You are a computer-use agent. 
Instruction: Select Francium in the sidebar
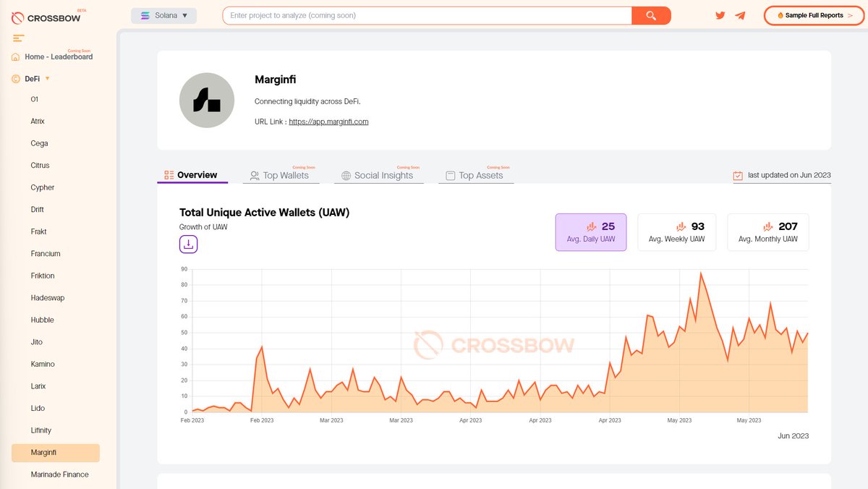(46, 254)
